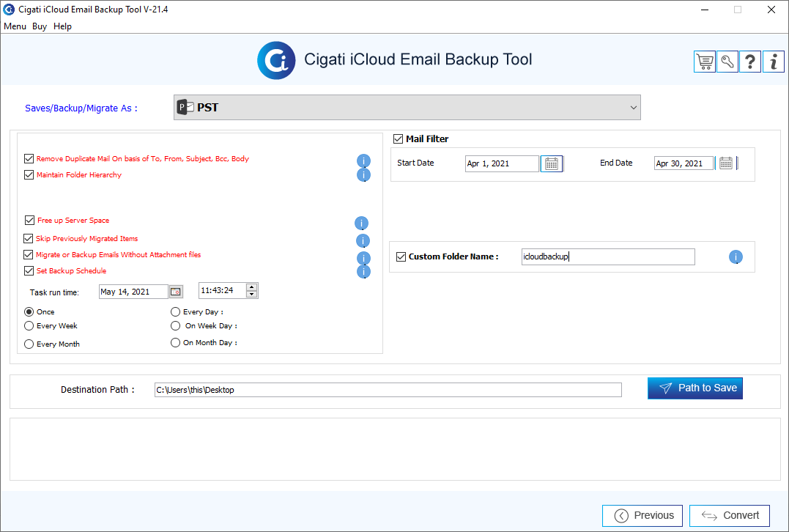Screen dimensions: 789x532
Task: Click the End Date field showing Apr 30, 2021
Action: coord(684,163)
